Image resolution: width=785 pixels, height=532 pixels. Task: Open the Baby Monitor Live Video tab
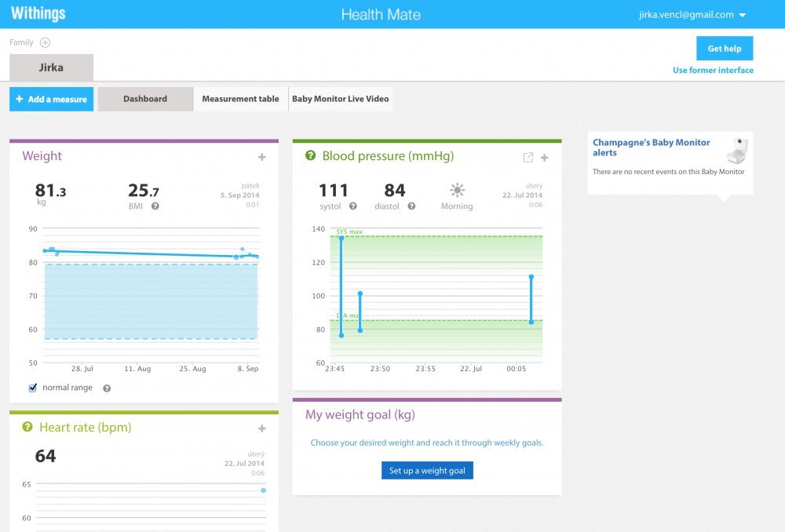pyautogui.click(x=341, y=99)
